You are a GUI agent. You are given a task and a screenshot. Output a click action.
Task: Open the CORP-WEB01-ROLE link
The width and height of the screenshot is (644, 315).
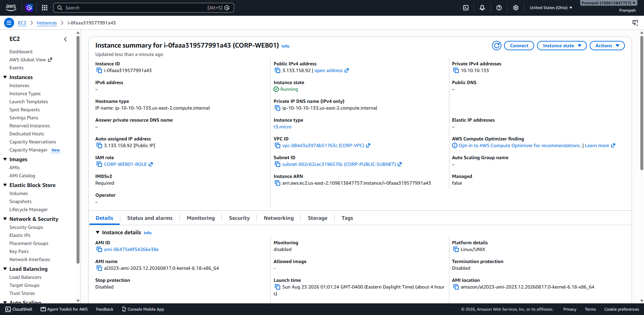click(x=128, y=164)
